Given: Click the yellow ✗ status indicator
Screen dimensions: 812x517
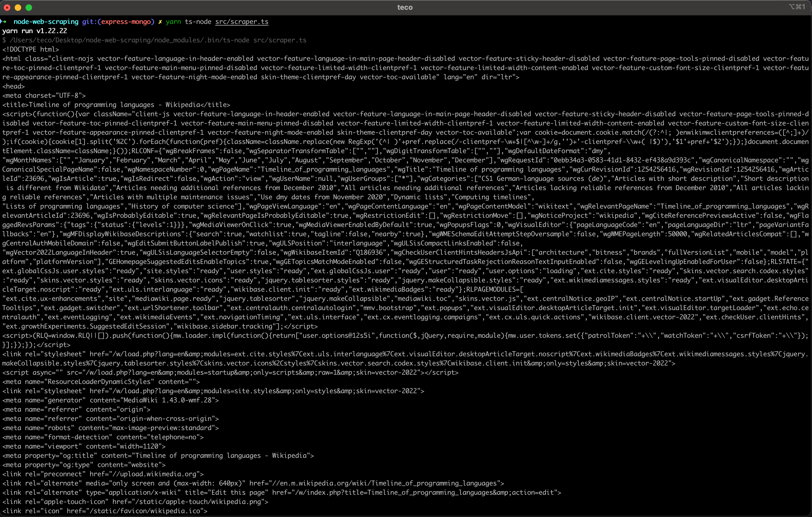Looking at the screenshot, I should (x=160, y=21).
